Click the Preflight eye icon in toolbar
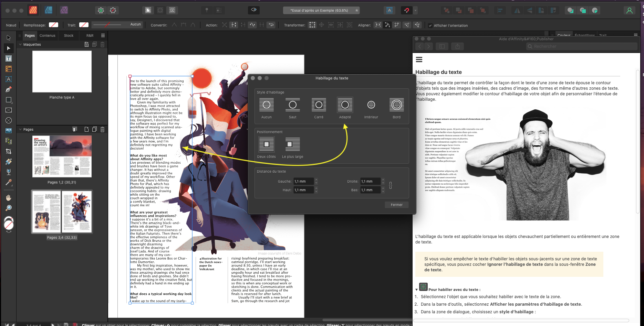644x326 pixels. click(x=254, y=10)
